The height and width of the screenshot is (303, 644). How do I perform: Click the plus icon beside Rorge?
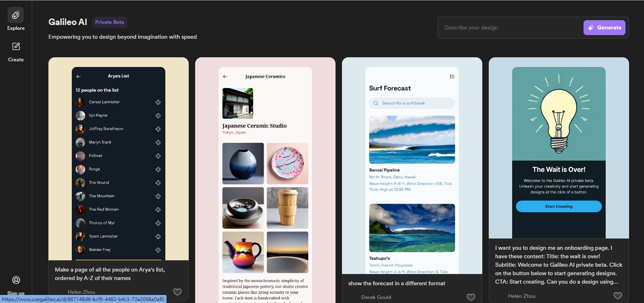point(158,169)
